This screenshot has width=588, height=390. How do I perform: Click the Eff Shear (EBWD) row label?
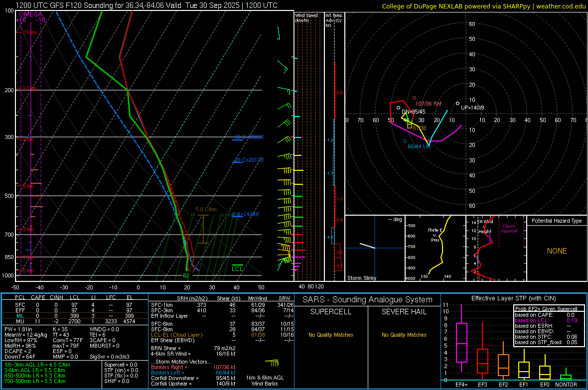click(173, 341)
